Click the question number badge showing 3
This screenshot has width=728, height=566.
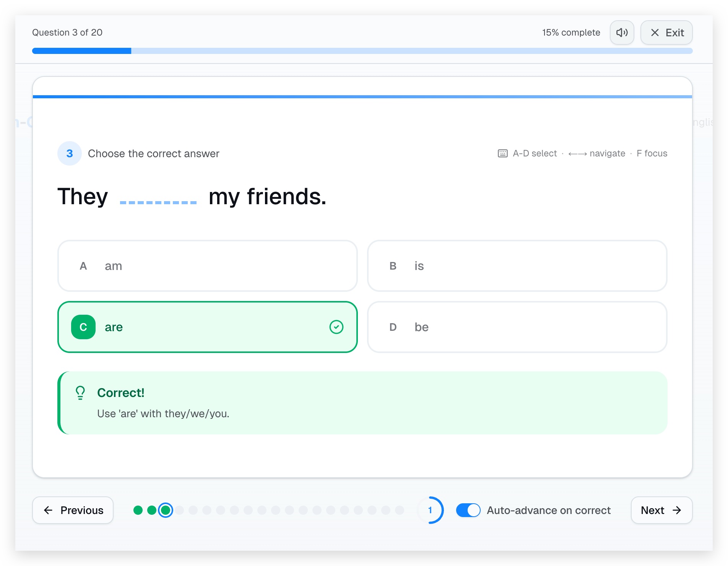coord(69,153)
